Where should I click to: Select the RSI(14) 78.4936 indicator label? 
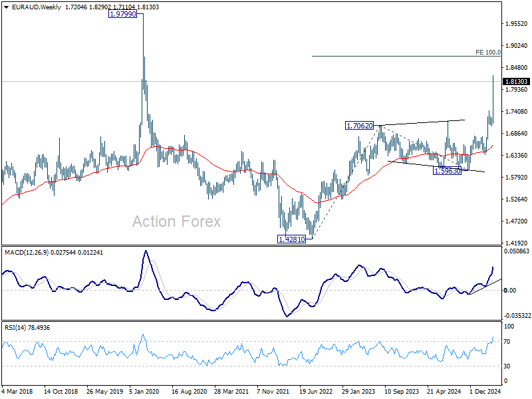pos(27,327)
